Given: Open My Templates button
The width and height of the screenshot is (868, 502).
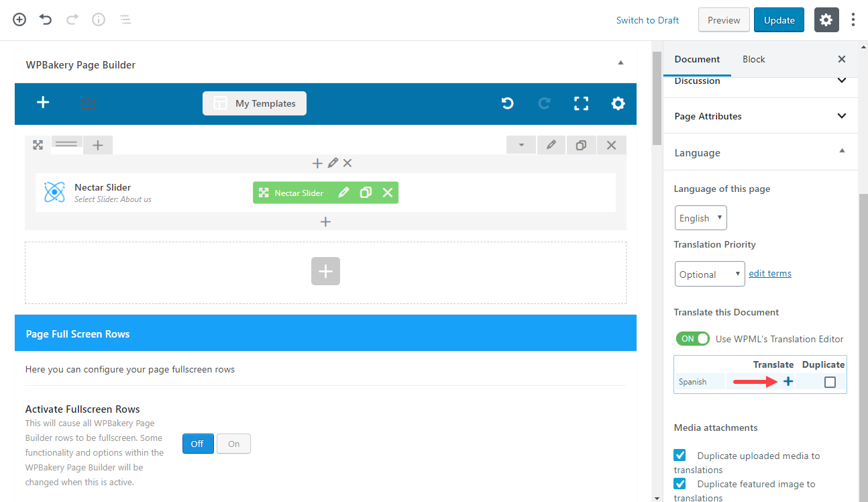Looking at the screenshot, I should 255,103.
